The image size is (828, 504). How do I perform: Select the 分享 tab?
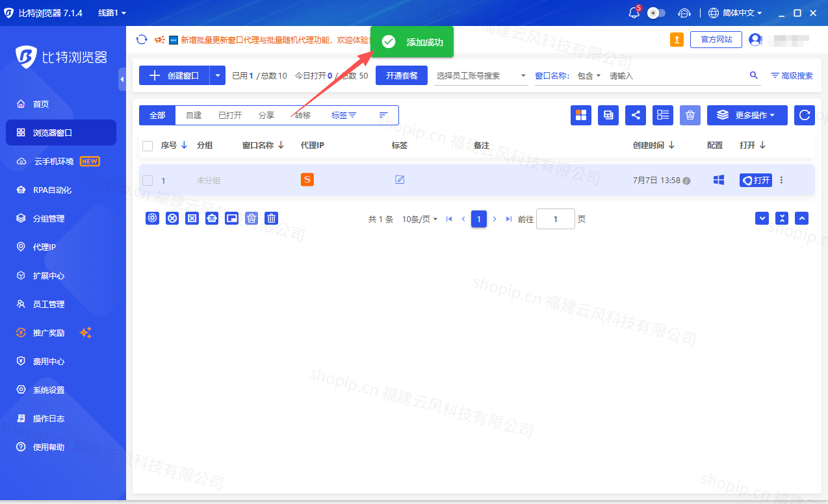[266, 115]
